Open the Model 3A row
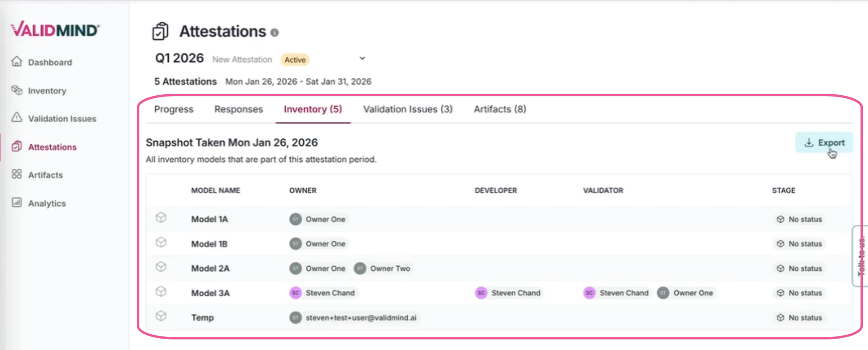This screenshot has height=350, width=868. click(x=500, y=293)
